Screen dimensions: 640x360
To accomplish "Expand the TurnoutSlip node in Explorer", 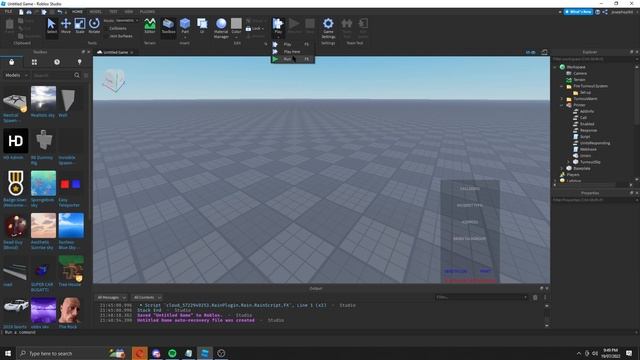I will 569,162.
